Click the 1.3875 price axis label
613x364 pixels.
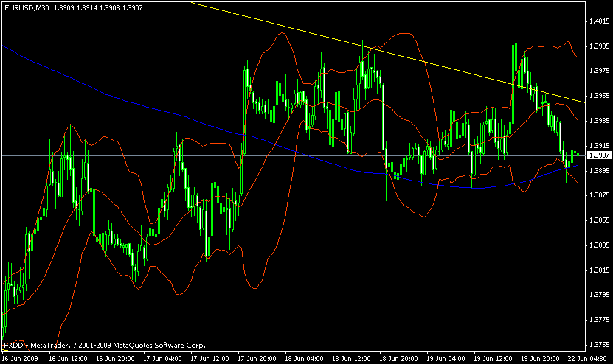click(x=599, y=195)
